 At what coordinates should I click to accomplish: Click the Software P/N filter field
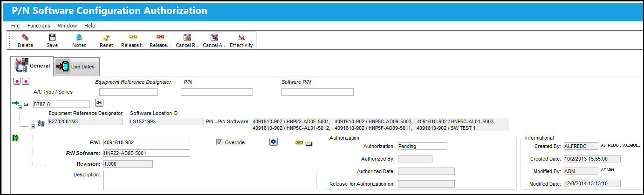point(317,92)
